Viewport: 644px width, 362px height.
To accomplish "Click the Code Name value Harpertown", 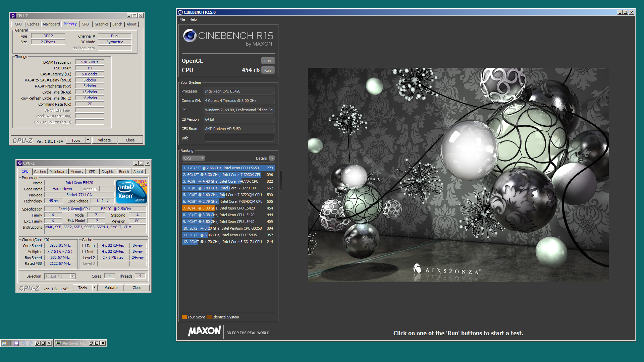I will (x=62, y=189).
